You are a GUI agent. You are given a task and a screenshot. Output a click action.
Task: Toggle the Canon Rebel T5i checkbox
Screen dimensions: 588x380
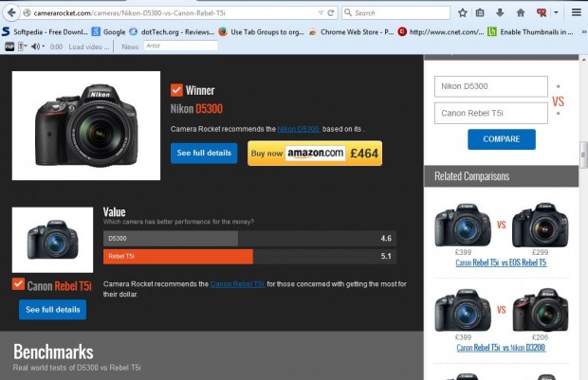18,284
